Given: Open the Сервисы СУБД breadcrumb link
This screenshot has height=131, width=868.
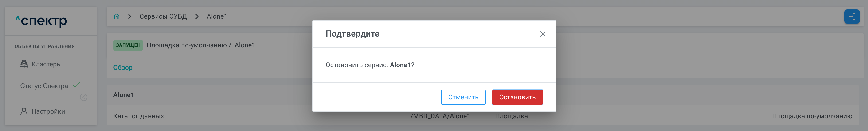Looking at the screenshot, I should click(163, 16).
